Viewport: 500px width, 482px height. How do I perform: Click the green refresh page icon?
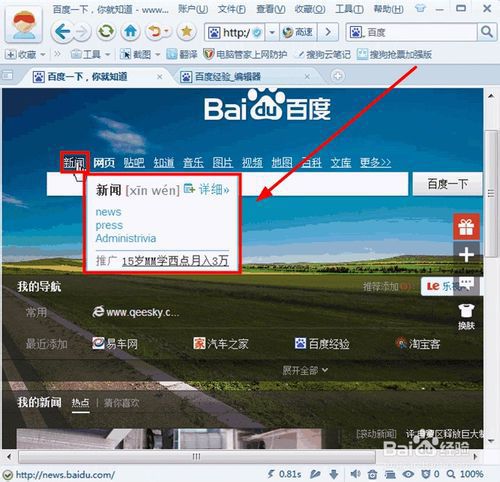106,32
